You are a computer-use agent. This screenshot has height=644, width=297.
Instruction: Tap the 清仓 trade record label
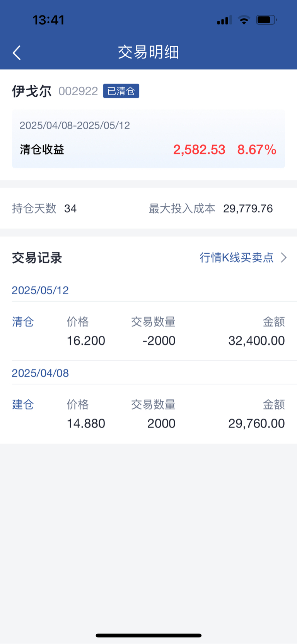23,322
